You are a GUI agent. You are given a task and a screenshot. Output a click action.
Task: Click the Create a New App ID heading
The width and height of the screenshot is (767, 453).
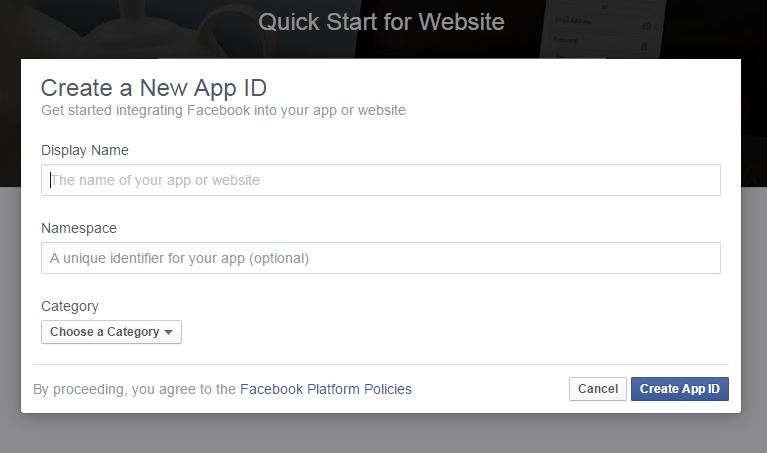pos(154,86)
